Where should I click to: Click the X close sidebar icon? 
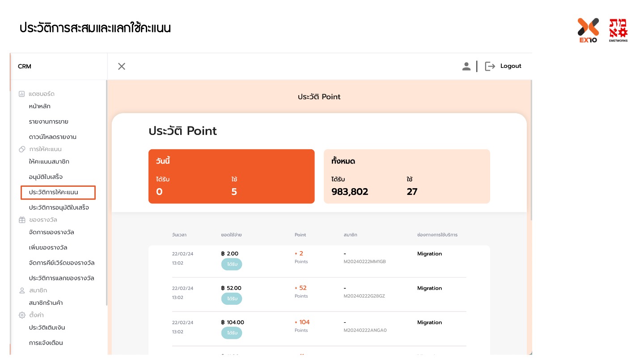click(x=122, y=67)
